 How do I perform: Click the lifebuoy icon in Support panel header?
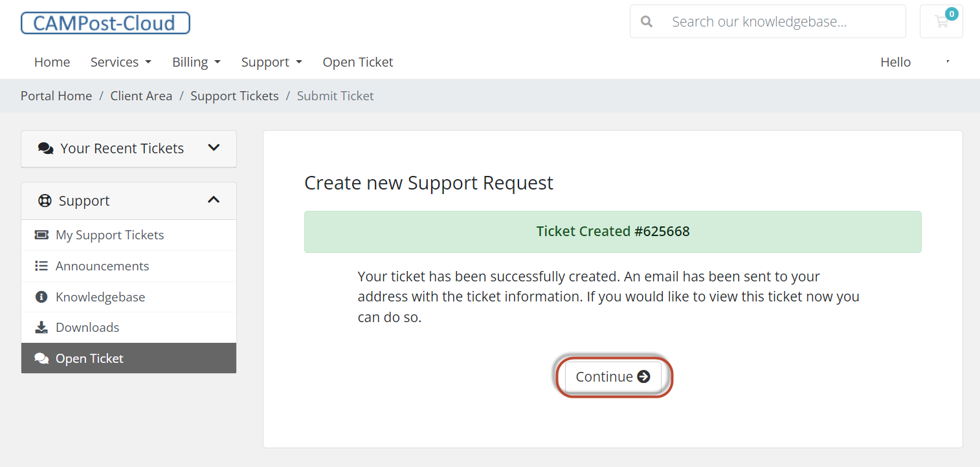45,201
